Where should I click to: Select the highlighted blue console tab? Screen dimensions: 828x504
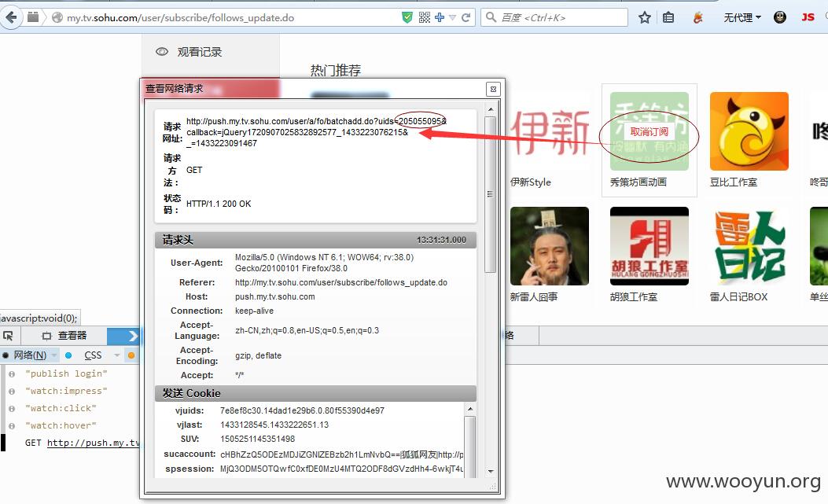pyautogui.click(x=123, y=336)
